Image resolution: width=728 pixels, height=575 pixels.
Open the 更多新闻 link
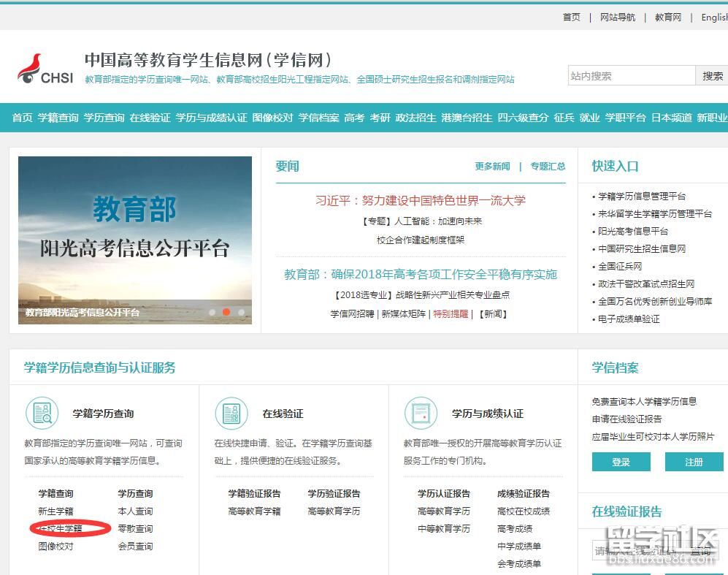[x=492, y=167]
